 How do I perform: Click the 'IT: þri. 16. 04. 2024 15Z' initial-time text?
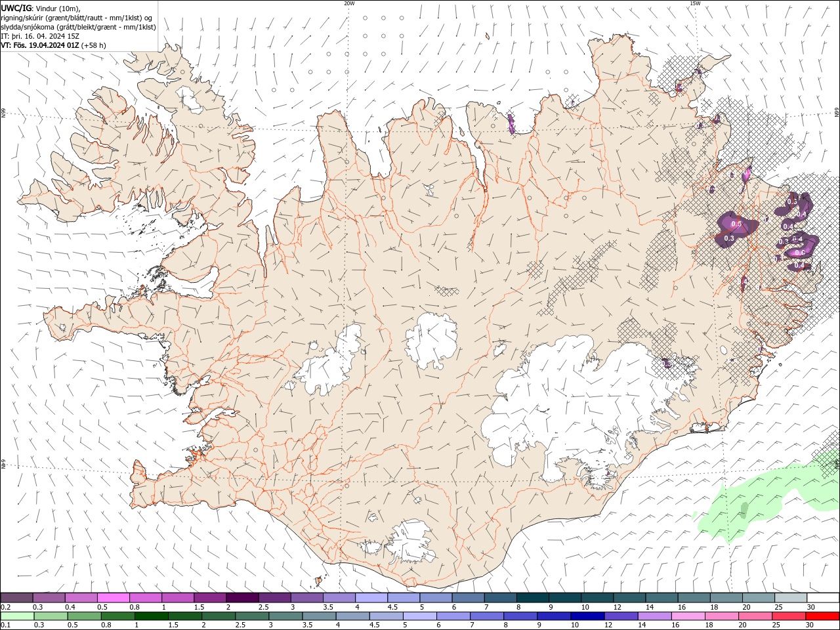(x=41, y=36)
